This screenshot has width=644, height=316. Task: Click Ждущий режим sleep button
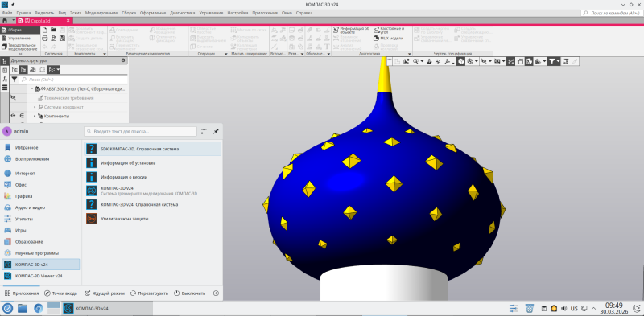click(105, 293)
